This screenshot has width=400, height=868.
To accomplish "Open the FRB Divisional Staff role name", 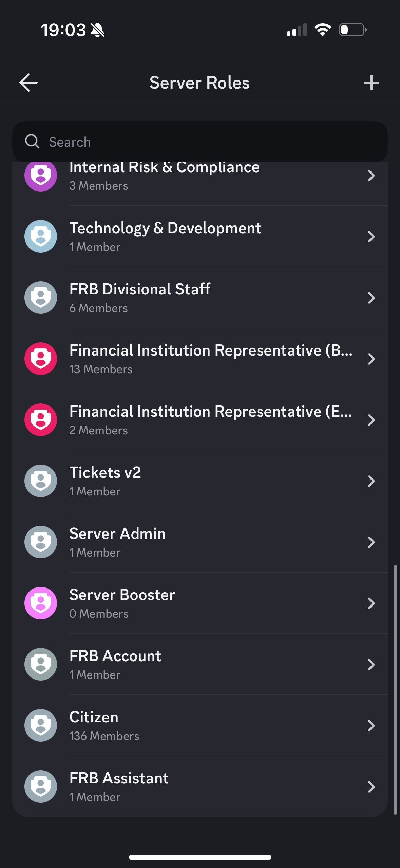I will click(140, 289).
